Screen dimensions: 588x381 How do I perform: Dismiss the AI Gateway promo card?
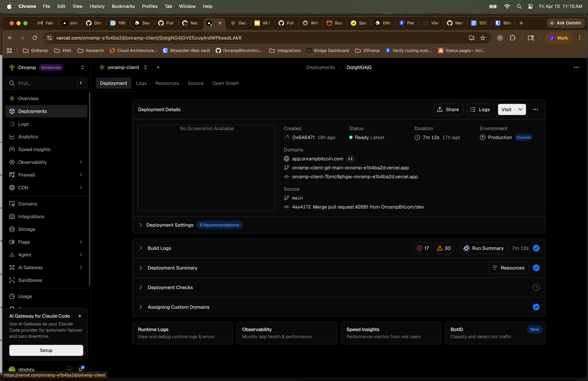[x=80, y=316]
